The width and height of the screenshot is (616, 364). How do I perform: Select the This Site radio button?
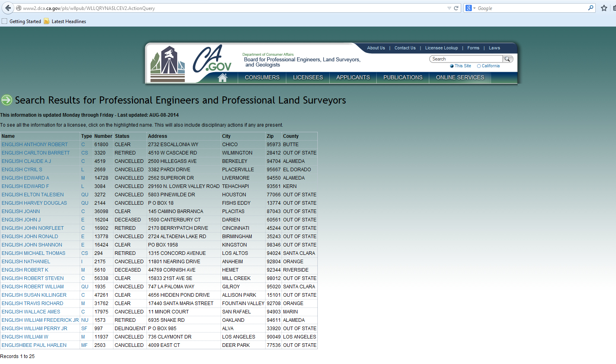[x=452, y=66]
